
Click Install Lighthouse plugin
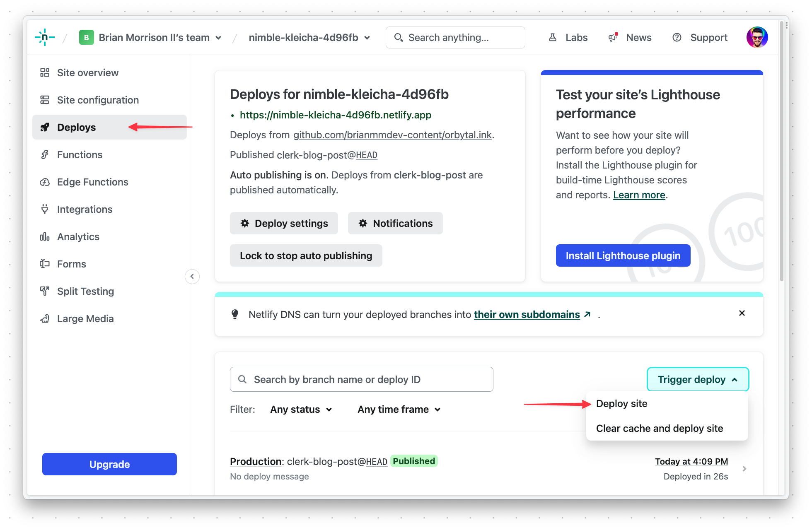coord(623,255)
